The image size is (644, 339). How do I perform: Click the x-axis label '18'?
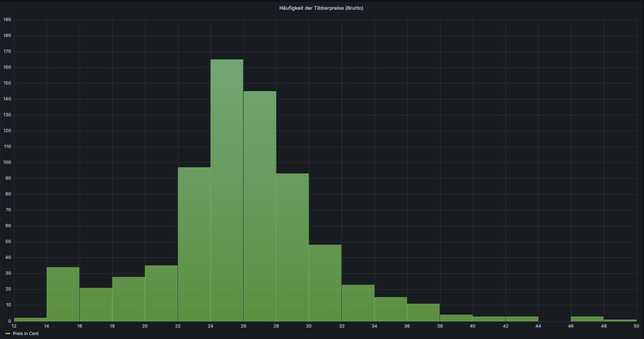click(x=112, y=326)
